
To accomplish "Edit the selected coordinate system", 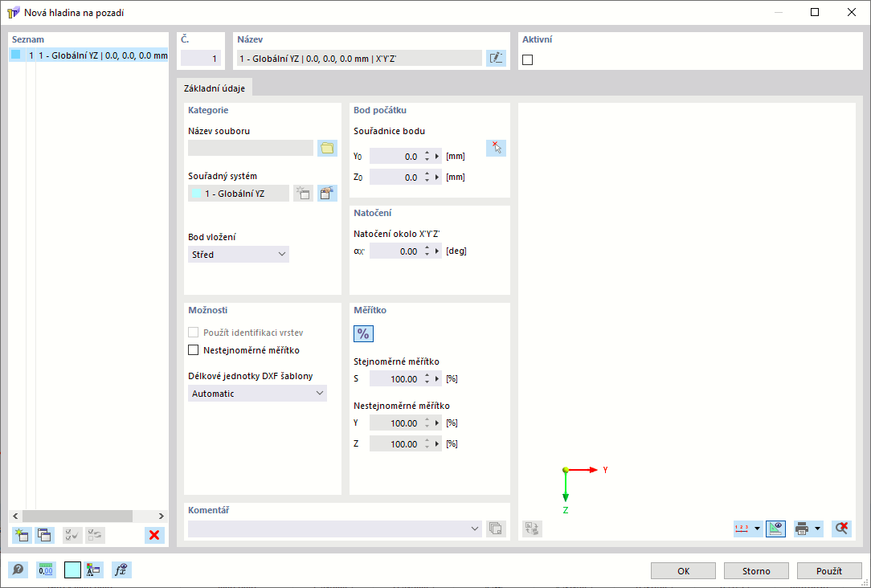I will (327, 194).
